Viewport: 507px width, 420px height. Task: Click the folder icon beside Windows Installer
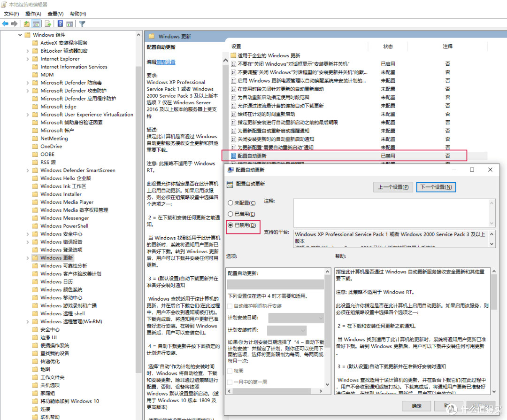pos(35,194)
